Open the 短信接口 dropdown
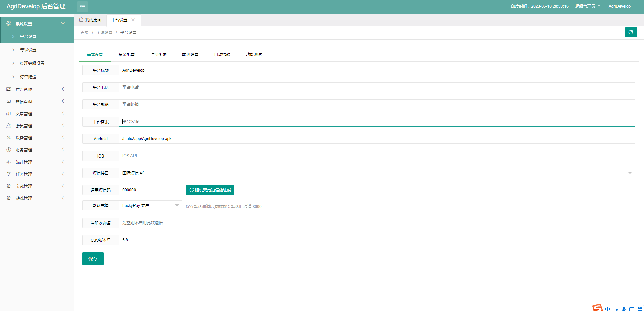 (x=630, y=173)
